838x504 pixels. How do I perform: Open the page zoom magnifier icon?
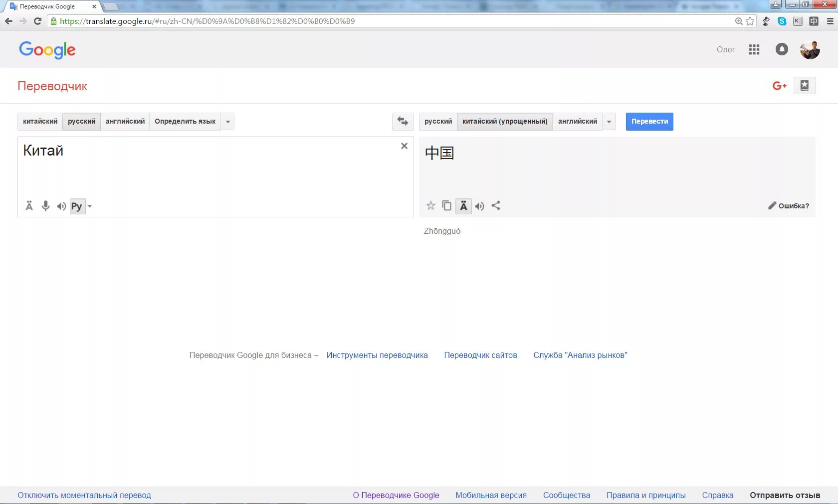point(739,21)
